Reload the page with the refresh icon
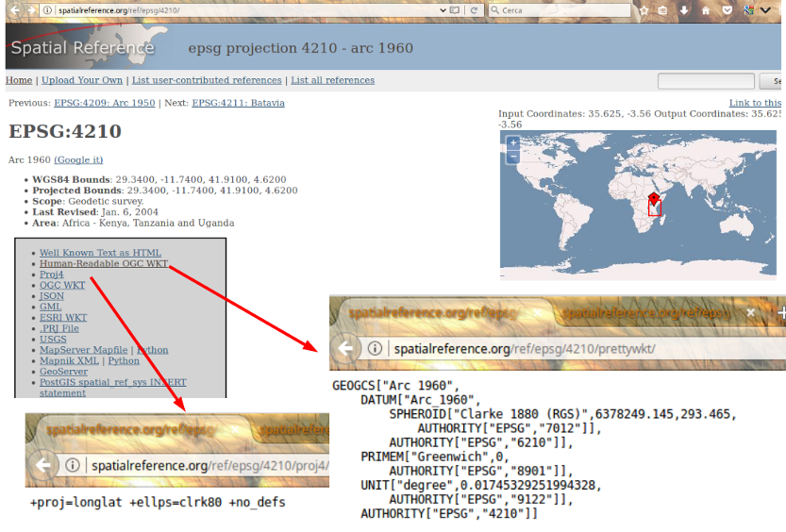786x532 pixels. 474,10
